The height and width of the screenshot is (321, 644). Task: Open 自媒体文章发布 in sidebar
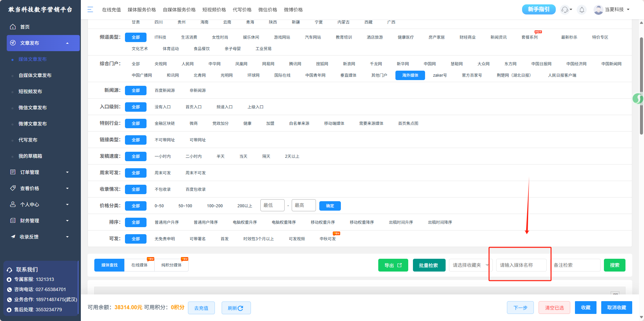point(35,75)
